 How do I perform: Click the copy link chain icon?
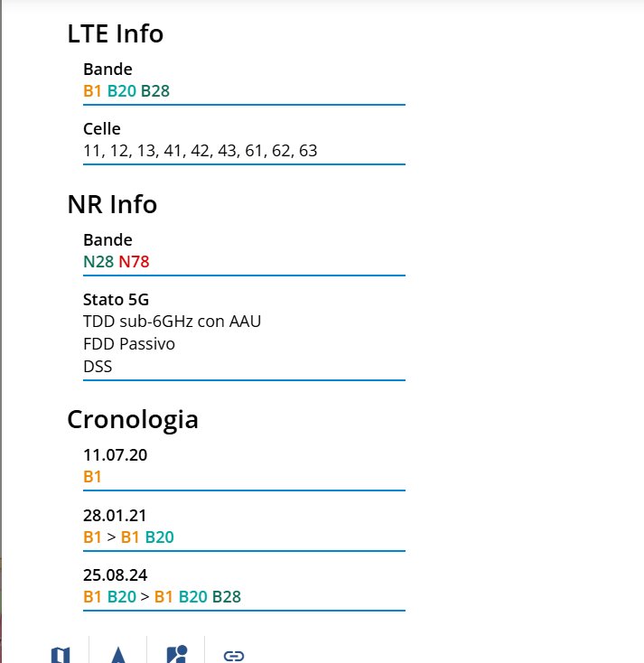[234, 655]
